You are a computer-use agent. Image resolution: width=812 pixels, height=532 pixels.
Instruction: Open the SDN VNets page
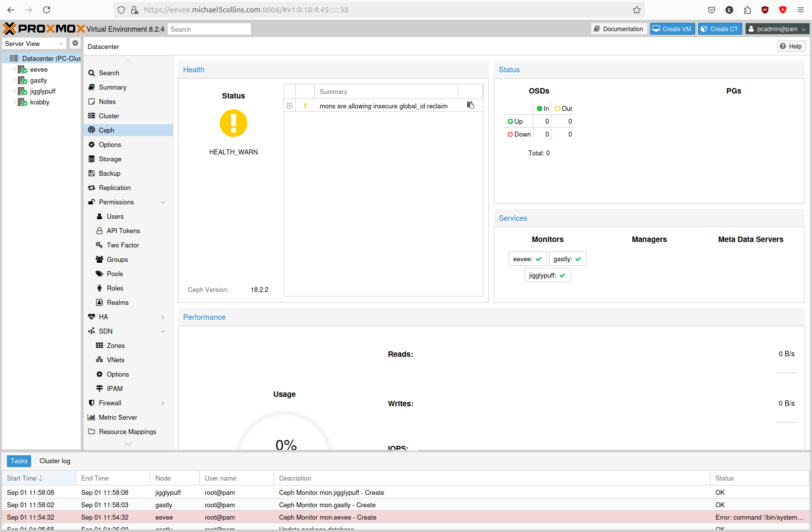[128, 360]
